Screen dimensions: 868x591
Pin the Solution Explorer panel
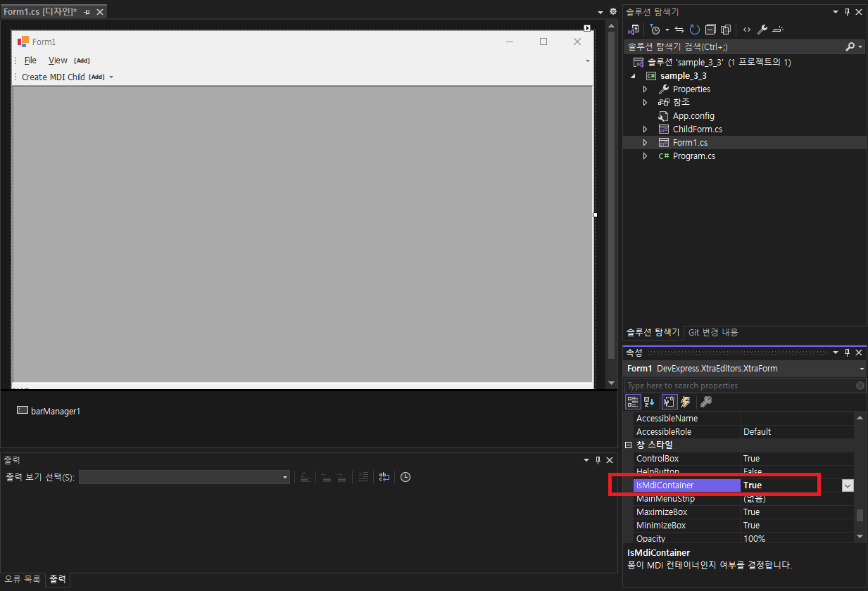pyautogui.click(x=848, y=12)
